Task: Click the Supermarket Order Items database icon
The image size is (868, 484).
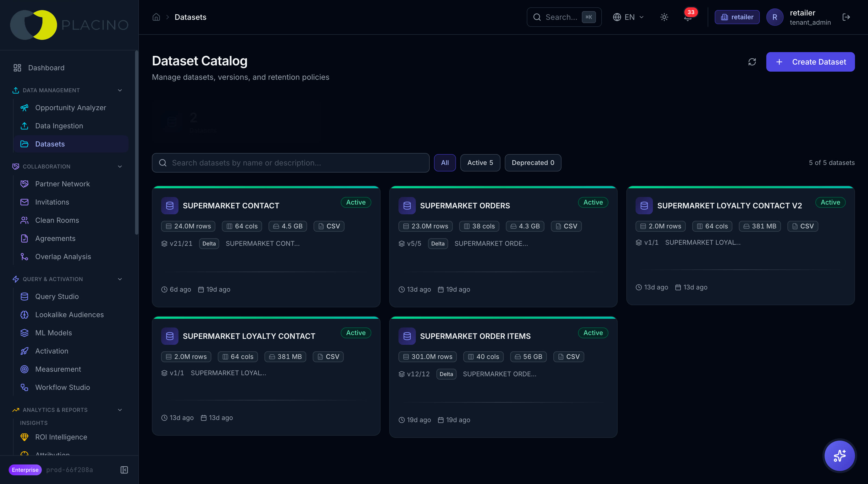Action: (407, 336)
